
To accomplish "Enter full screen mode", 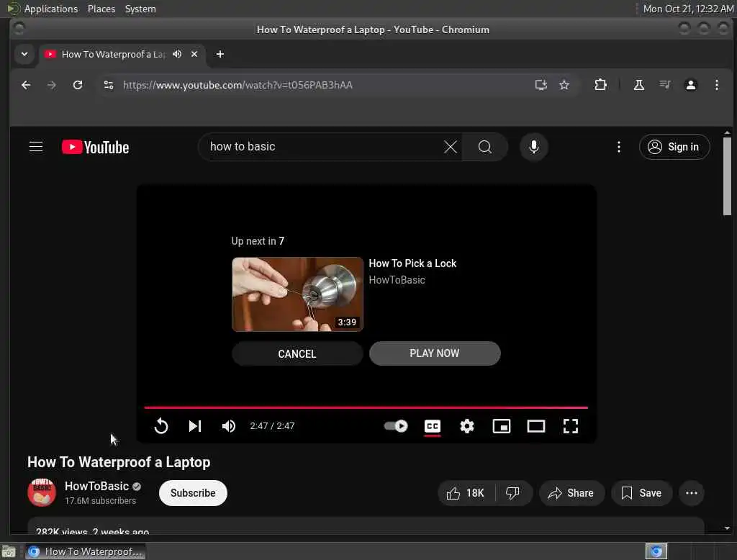I will click(x=570, y=426).
